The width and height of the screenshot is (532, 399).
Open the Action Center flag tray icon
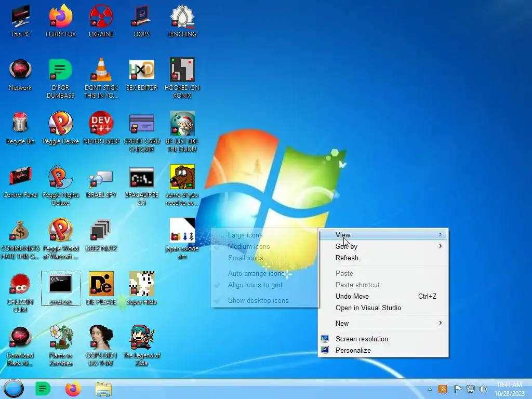tap(457, 389)
